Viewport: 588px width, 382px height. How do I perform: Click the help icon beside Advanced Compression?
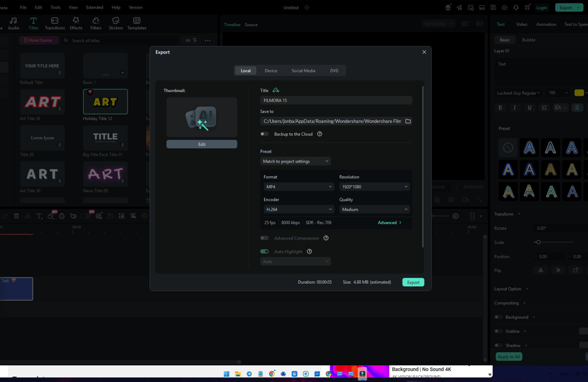pyautogui.click(x=326, y=238)
